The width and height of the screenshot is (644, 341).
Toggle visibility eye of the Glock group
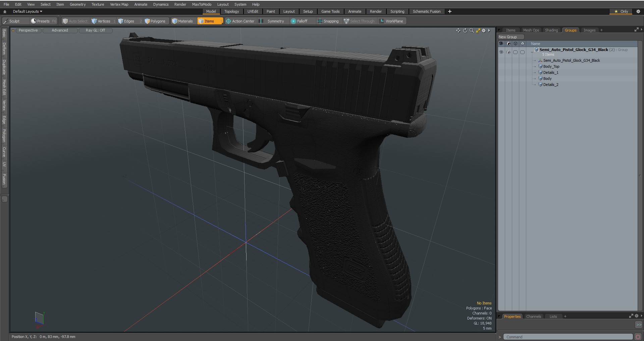[501, 52]
